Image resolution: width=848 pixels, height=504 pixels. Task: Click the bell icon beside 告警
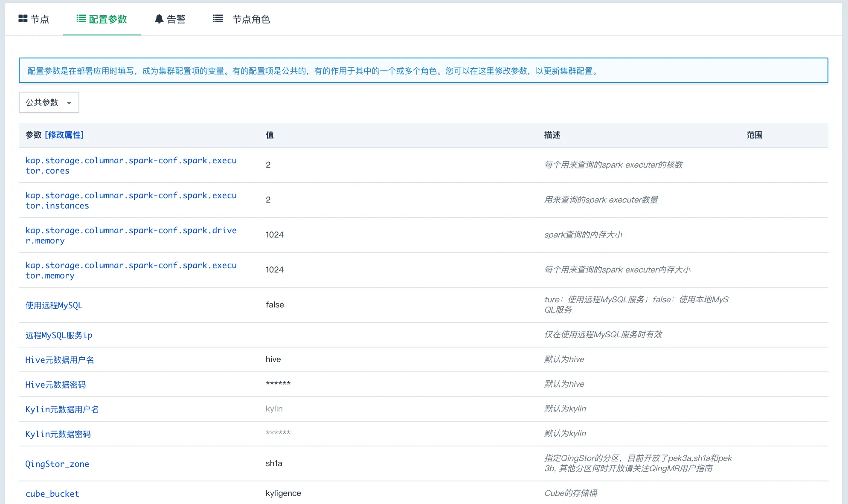pyautogui.click(x=159, y=19)
